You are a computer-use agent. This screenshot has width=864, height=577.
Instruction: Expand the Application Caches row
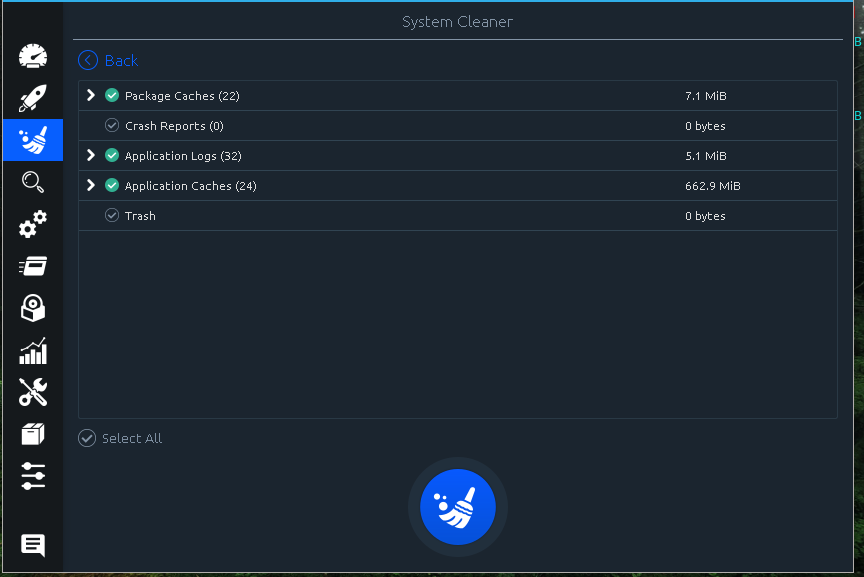pos(91,186)
